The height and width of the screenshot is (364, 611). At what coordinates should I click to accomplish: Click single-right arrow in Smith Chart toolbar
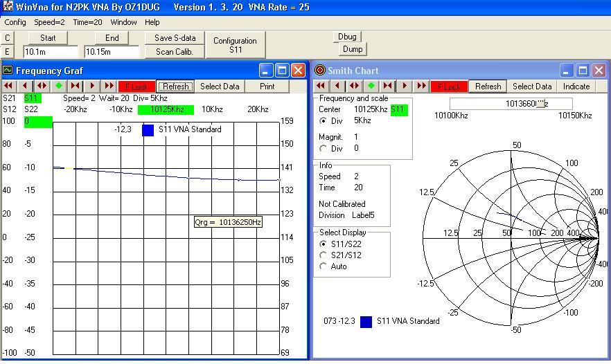pos(405,86)
